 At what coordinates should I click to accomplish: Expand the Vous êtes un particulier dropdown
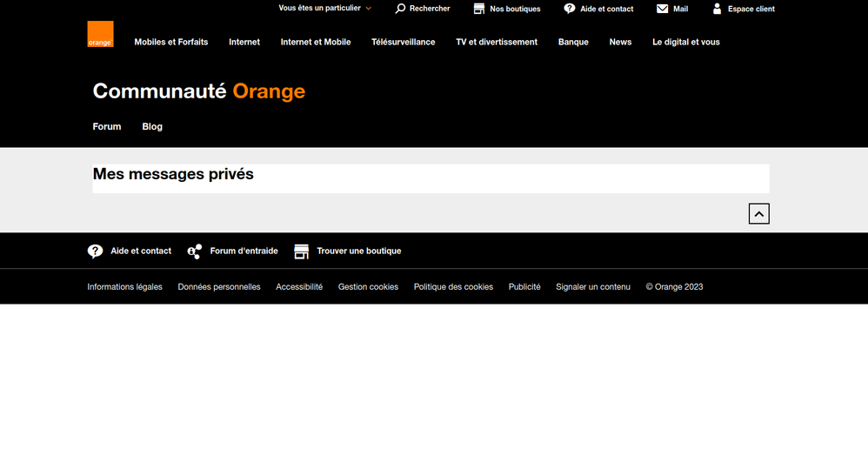click(324, 8)
